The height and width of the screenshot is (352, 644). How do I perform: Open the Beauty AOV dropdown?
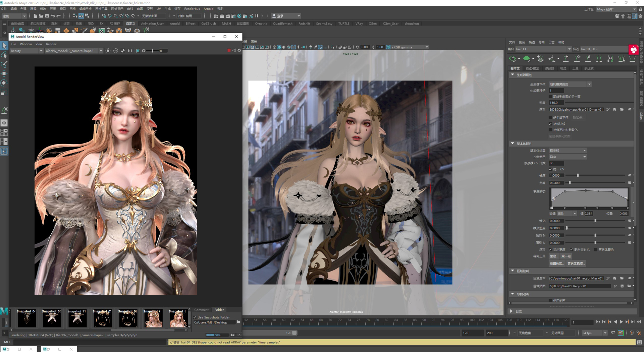pyautogui.click(x=26, y=51)
